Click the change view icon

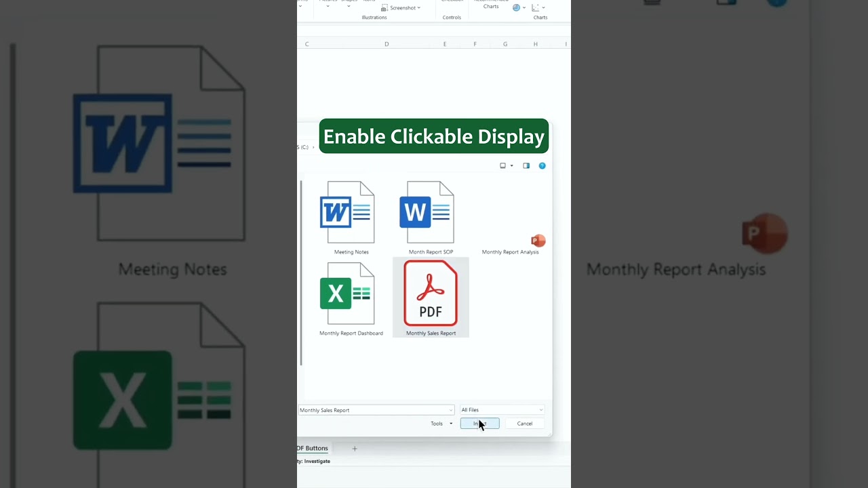[502, 165]
